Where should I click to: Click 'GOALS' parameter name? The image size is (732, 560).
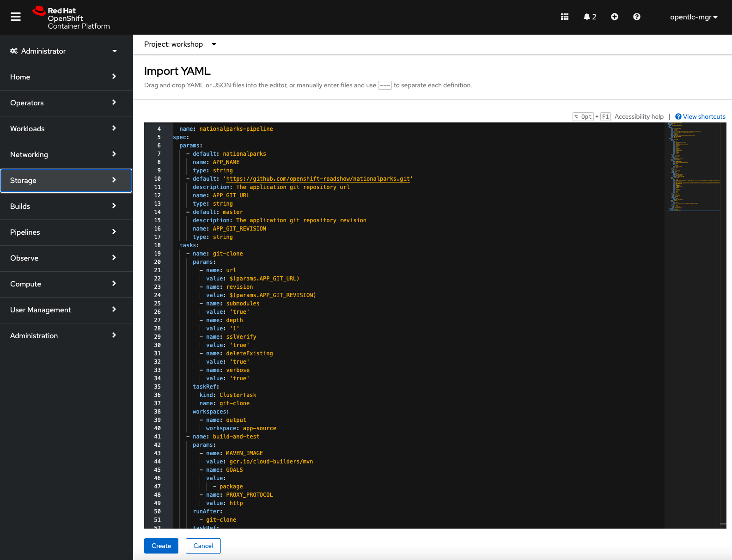click(x=234, y=470)
